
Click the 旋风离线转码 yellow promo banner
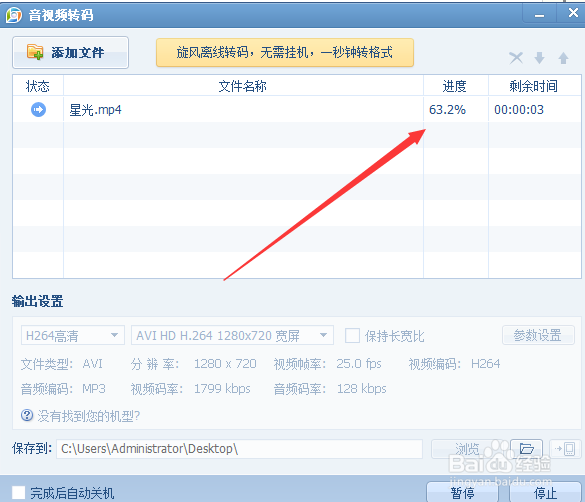[x=285, y=52]
